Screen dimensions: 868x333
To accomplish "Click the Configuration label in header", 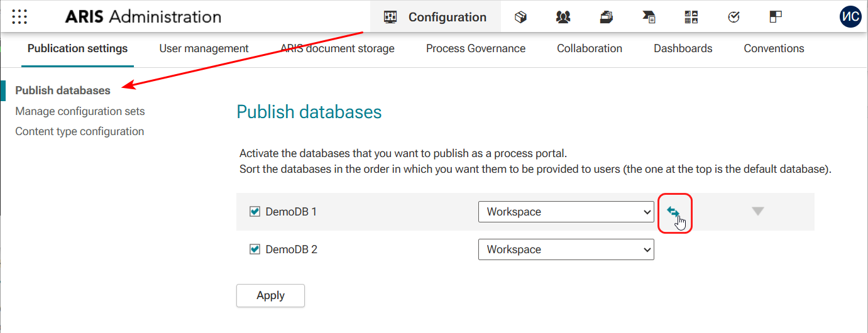I will [x=448, y=17].
